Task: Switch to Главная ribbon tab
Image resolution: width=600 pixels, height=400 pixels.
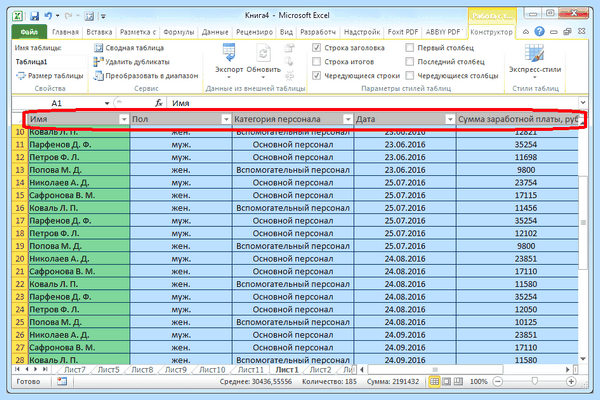Action: [x=65, y=32]
